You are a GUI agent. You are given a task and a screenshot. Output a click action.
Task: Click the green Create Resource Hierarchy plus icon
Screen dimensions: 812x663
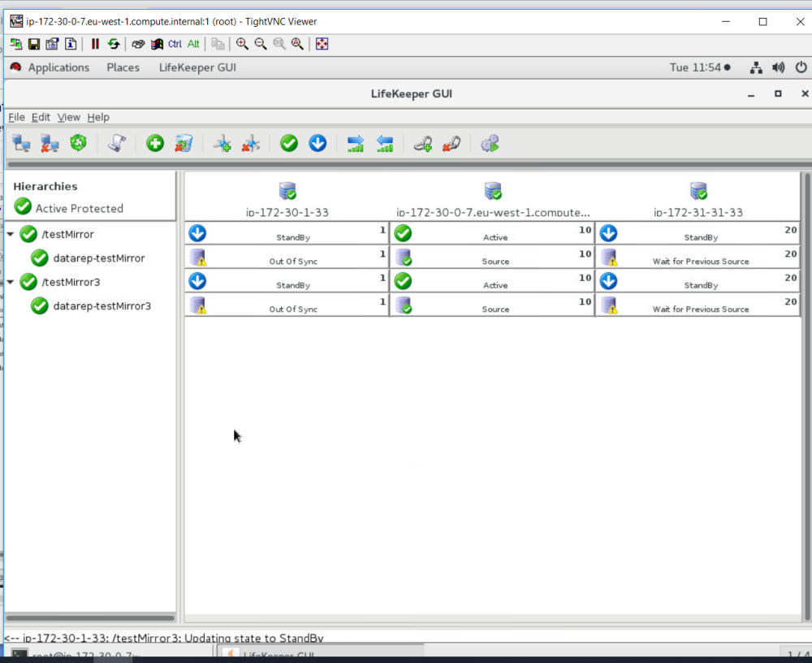[155, 144]
